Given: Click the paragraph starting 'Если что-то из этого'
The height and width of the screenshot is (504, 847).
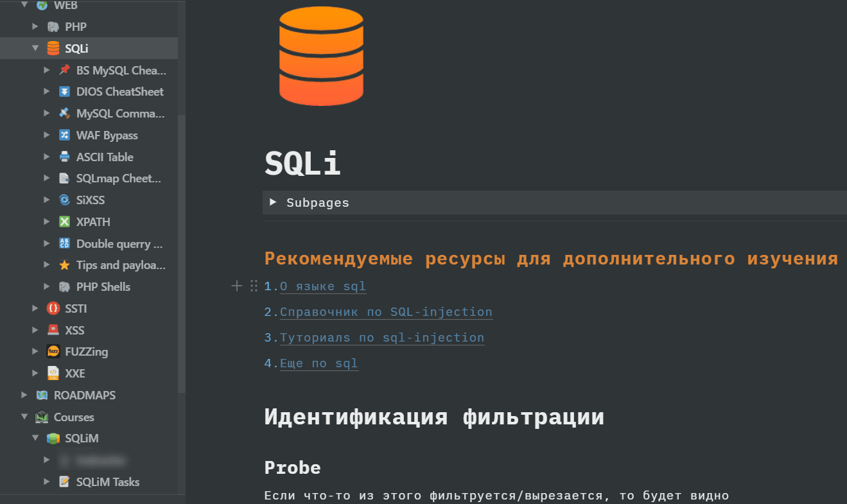Looking at the screenshot, I should tap(496, 496).
